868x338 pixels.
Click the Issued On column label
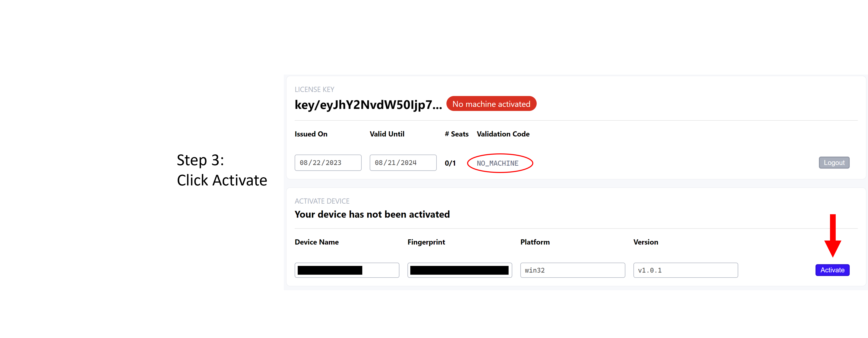pyautogui.click(x=311, y=134)
